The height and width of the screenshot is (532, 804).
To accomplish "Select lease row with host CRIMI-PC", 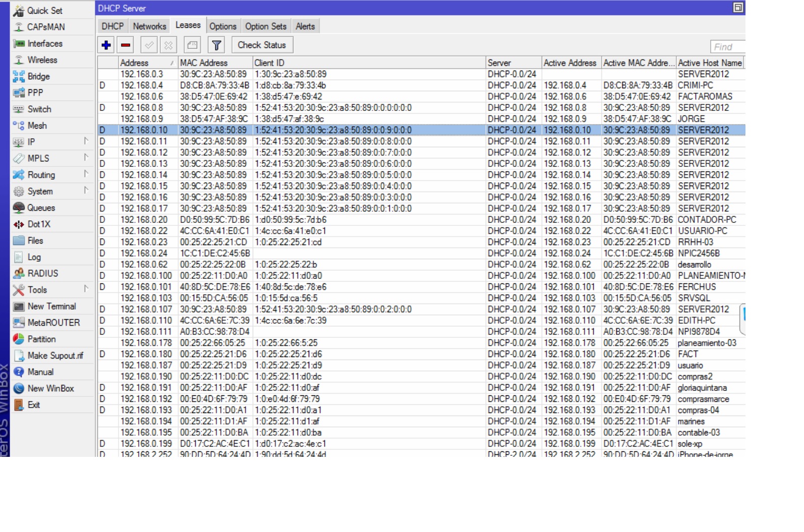I will click(x=421, y=85).
